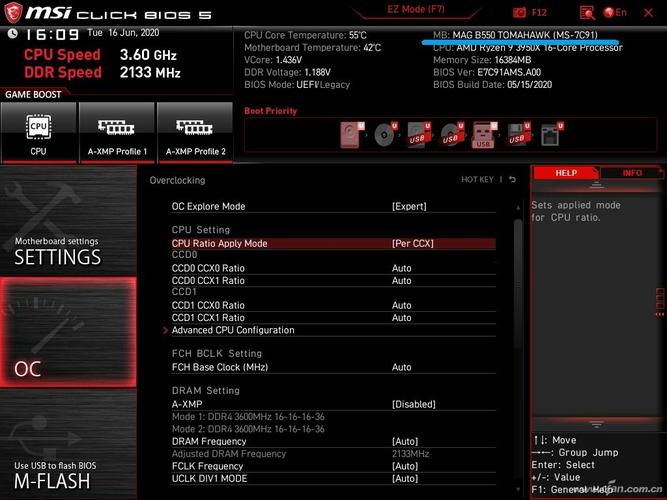The width and height of the screenshot is (667, 500).
Task: Click the scroll-up arrow of the settings list
Action: click(x=518, y=208)
